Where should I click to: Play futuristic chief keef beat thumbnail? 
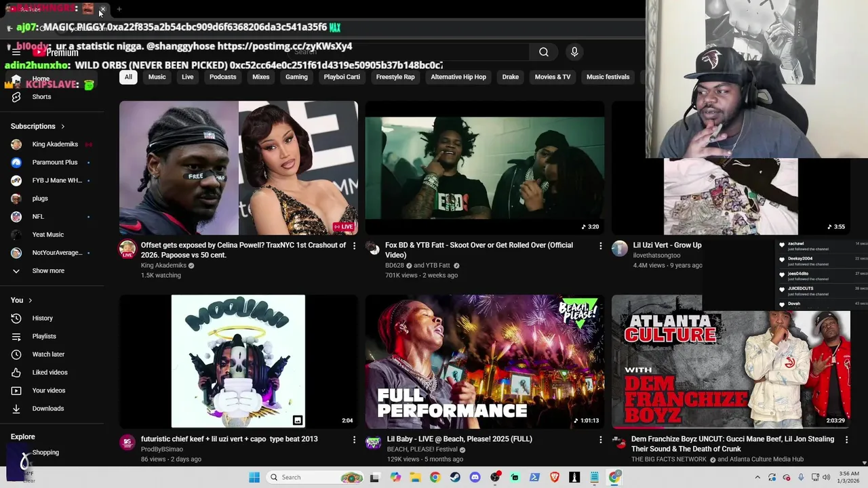click(239, 362)
